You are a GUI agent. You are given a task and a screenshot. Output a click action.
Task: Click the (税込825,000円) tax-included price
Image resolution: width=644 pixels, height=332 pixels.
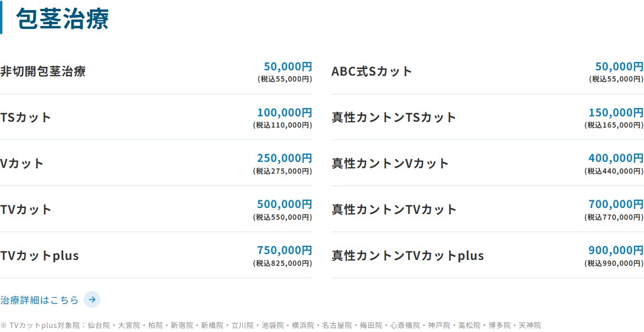click(x=282, y=263)
